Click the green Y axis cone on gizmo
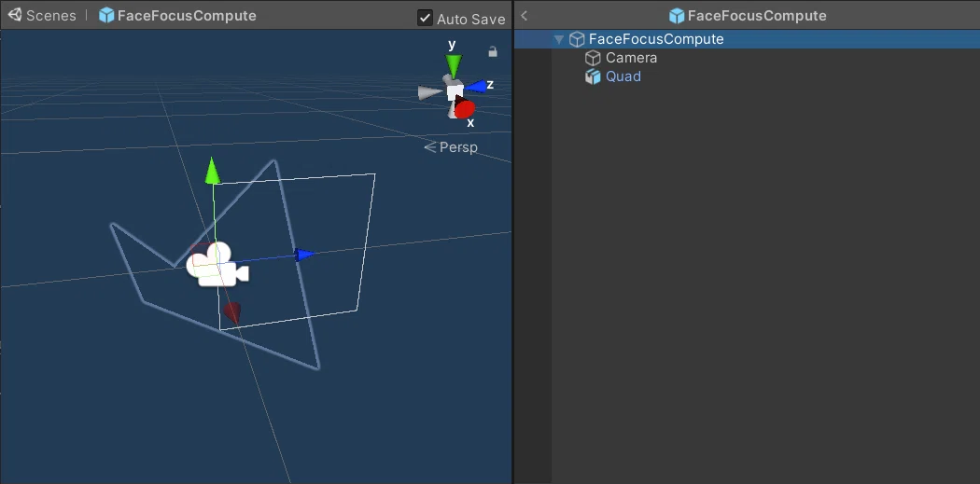The height and width of the screenshot is (484, 980). click(453, 65)
